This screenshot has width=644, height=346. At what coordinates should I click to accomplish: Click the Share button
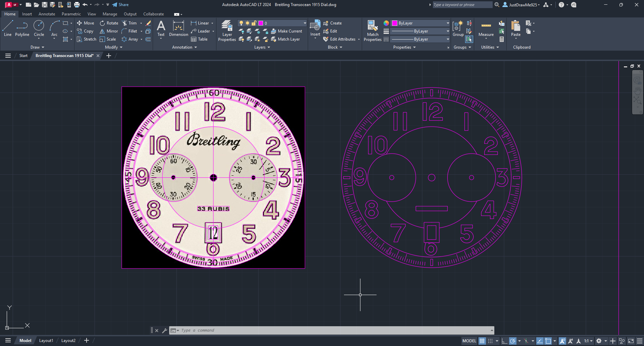coord(120,5)
